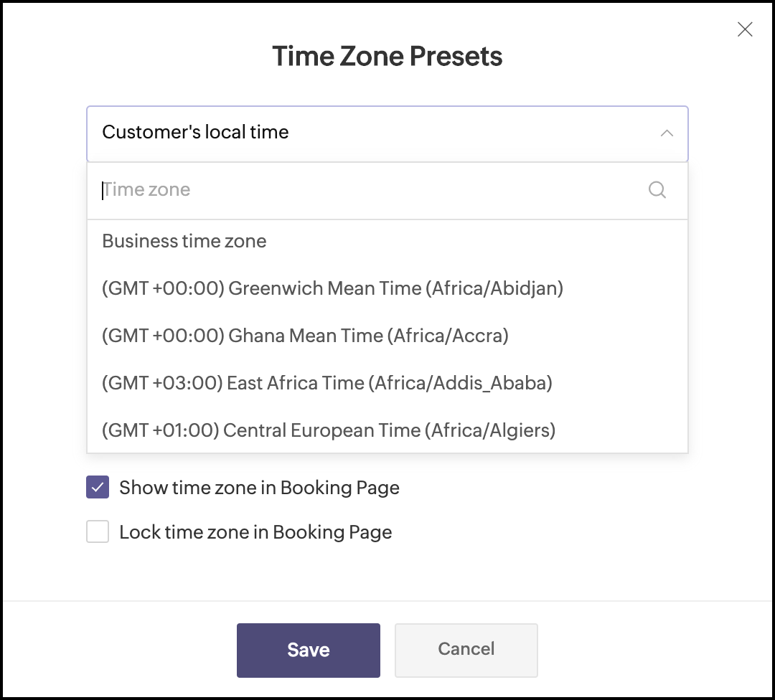This screenshot has height=700, width=775.
Task: Enable Lock time zone in Booking Page checkbox
Action: click(x=98, y=531)
